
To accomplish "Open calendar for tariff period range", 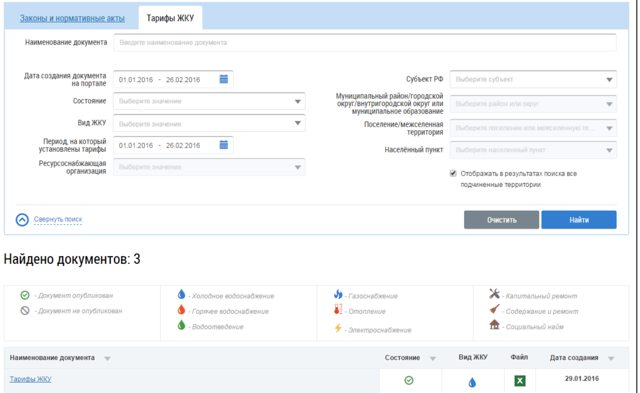I will click(224, 145).
